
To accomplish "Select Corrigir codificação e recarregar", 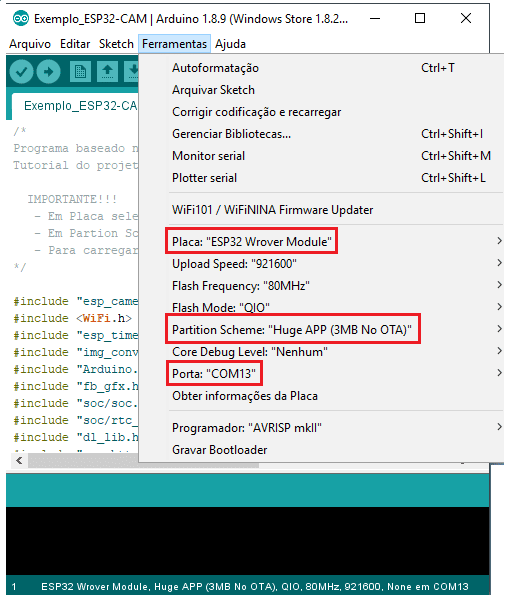I will pos(321,112).
